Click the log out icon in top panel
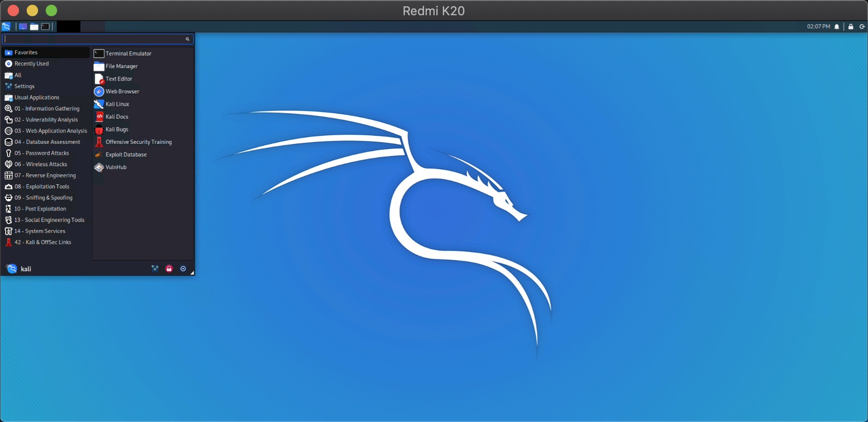 pos(862,27)
